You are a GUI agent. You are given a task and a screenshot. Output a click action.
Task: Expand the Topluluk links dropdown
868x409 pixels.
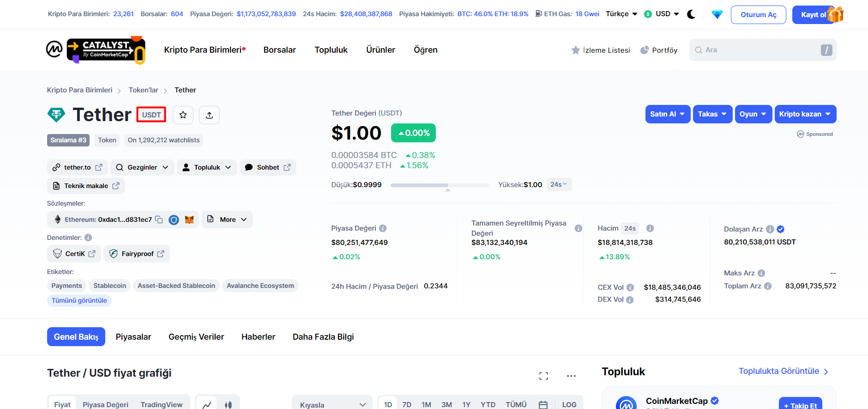[207, 167]
